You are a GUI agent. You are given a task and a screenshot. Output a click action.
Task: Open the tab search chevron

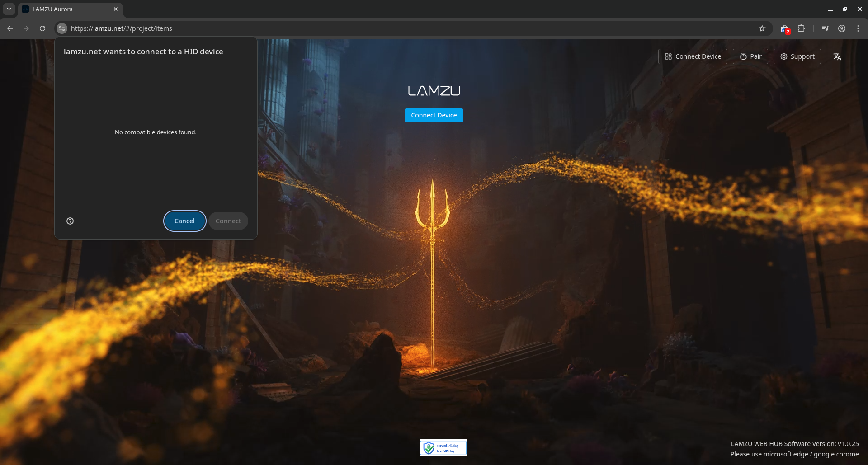[x=9, y=9]
